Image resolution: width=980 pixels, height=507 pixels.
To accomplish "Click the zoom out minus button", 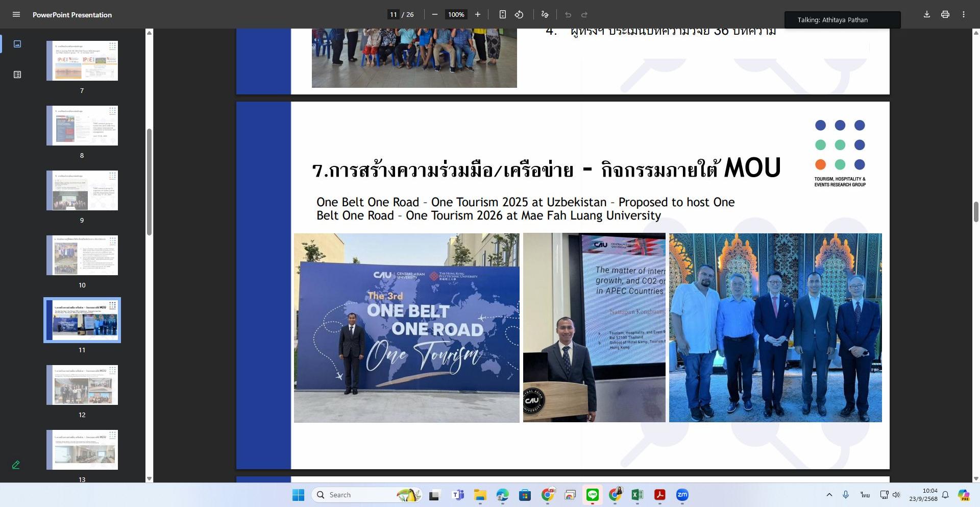I will click(434, 14).
